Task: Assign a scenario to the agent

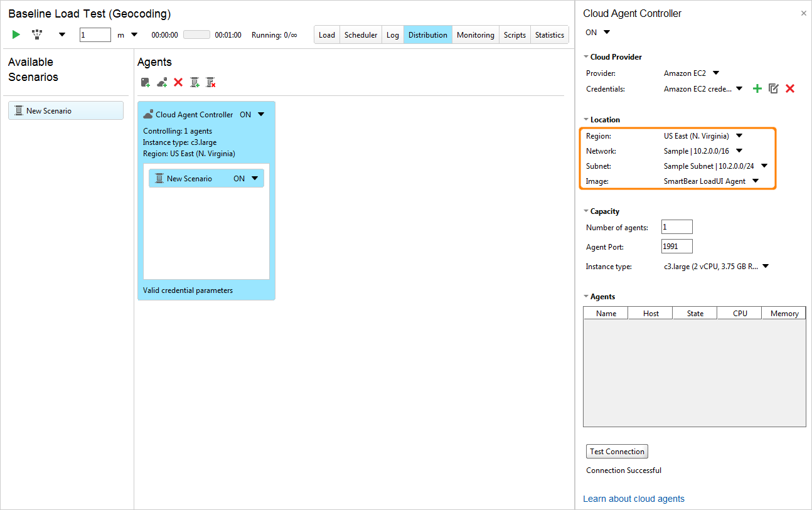Action: (x=195, y=82)
